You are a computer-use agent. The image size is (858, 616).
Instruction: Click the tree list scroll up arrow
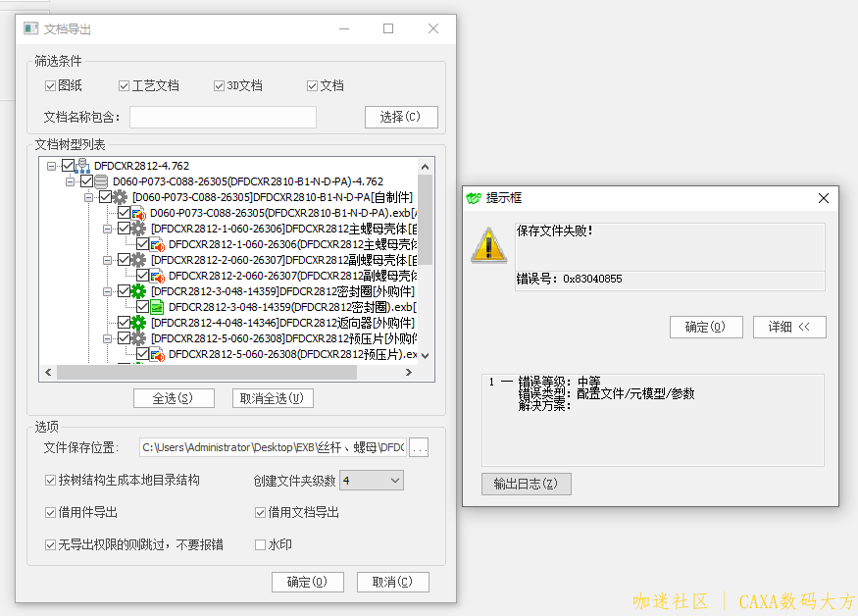pos(425,167)
